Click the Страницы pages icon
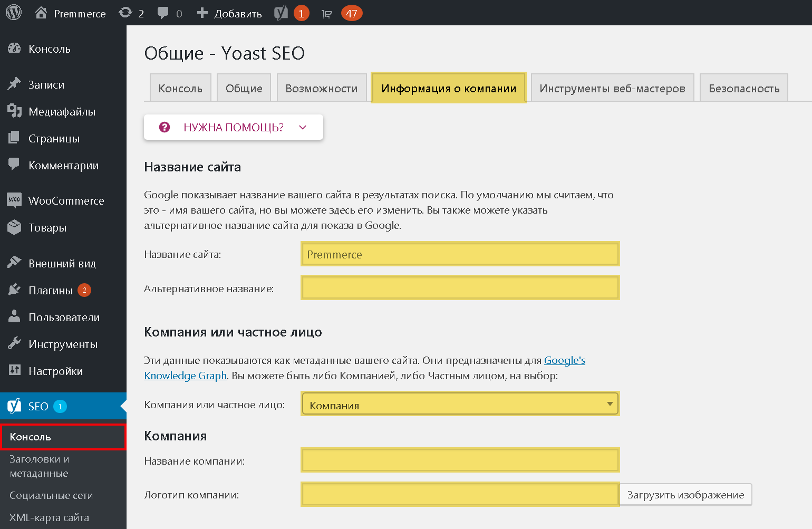 [x=14, y=138]
